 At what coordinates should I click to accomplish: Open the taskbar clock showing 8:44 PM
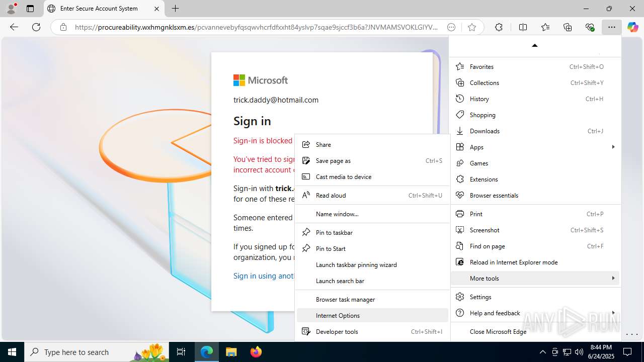point(601,352)
